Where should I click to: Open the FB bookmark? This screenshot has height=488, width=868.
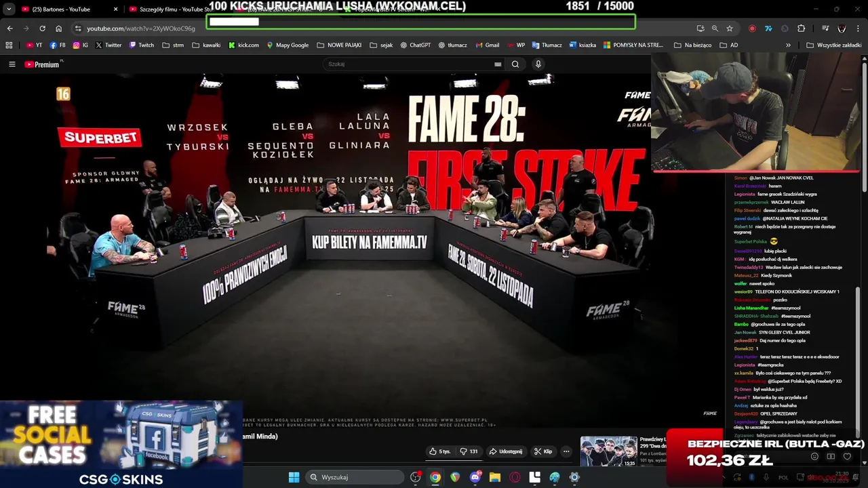tap(58, 45)
